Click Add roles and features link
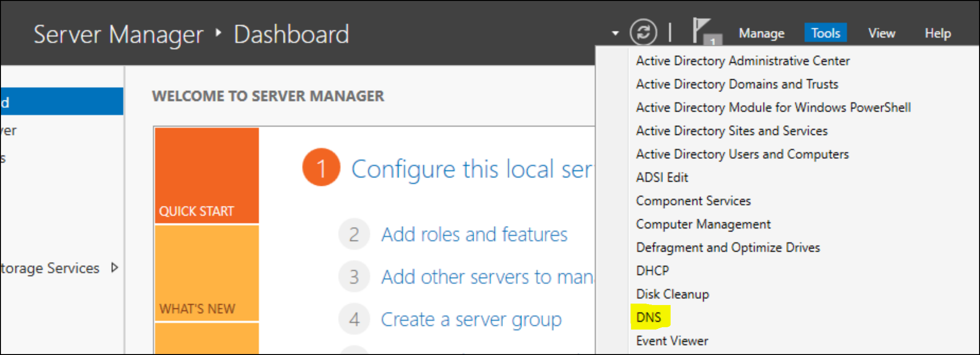Image resolution: width=980 pixels, height=355 pixels. pos(474,234)
